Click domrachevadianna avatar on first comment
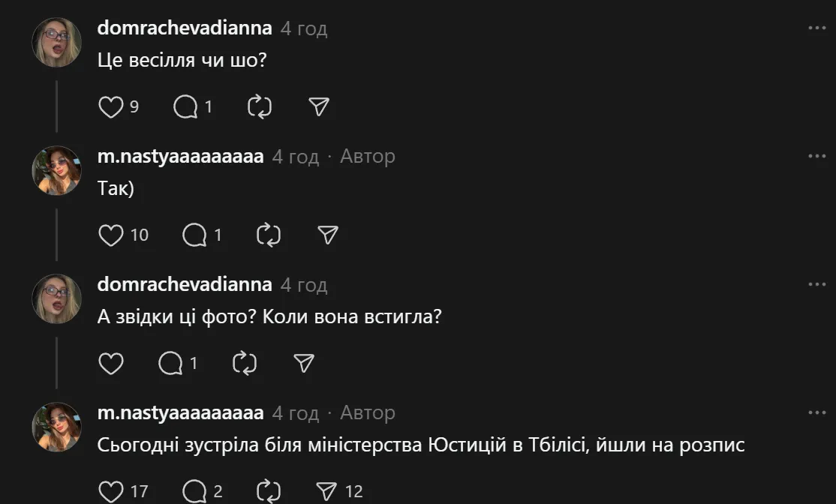The image size is (836, 504). click(56, 42)
